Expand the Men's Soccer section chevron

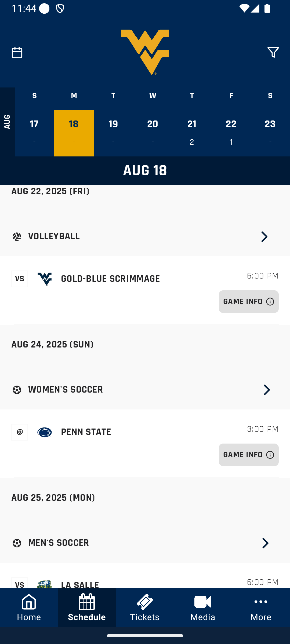tap(265, 543)
